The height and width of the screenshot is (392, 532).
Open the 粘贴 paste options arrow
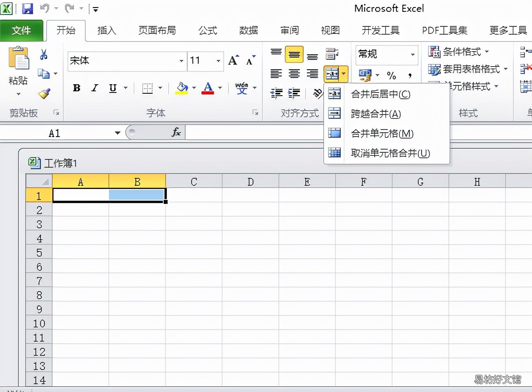pos(18,94)
